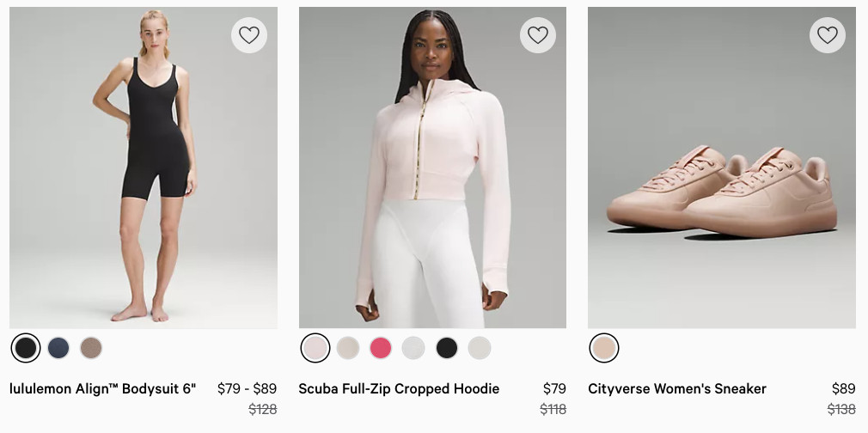Click the $79 - $89 bodysuit price
Viewport: 868px width, 433px height.
click(247, 388)
